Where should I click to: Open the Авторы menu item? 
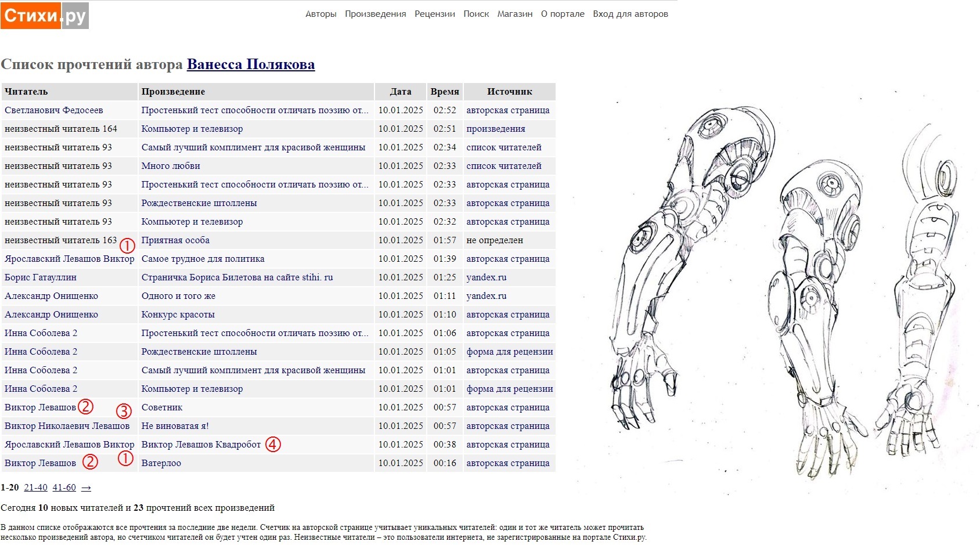(x=321, y=14)
